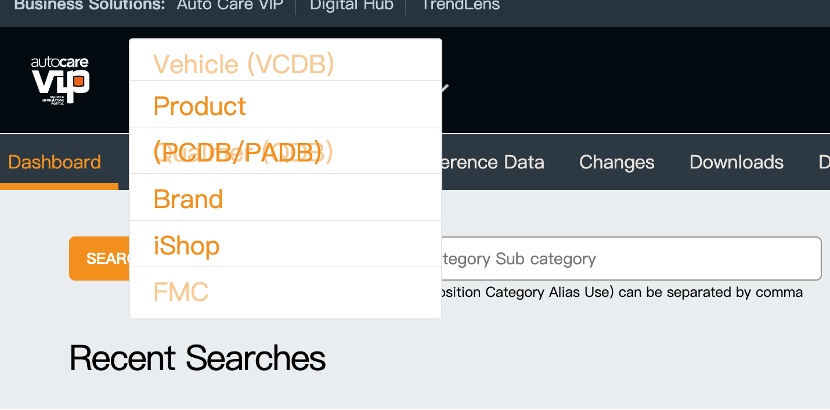Open the TrendLens link

point(460,5)
